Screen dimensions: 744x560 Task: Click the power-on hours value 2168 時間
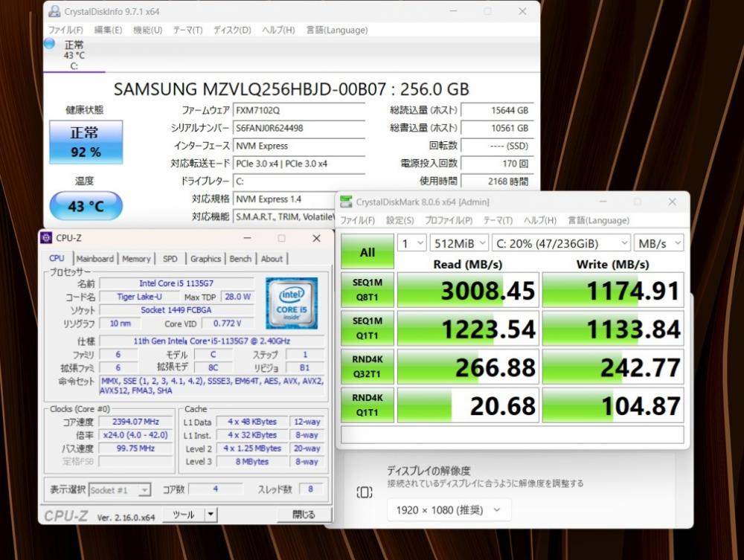(x=497, y=181)
